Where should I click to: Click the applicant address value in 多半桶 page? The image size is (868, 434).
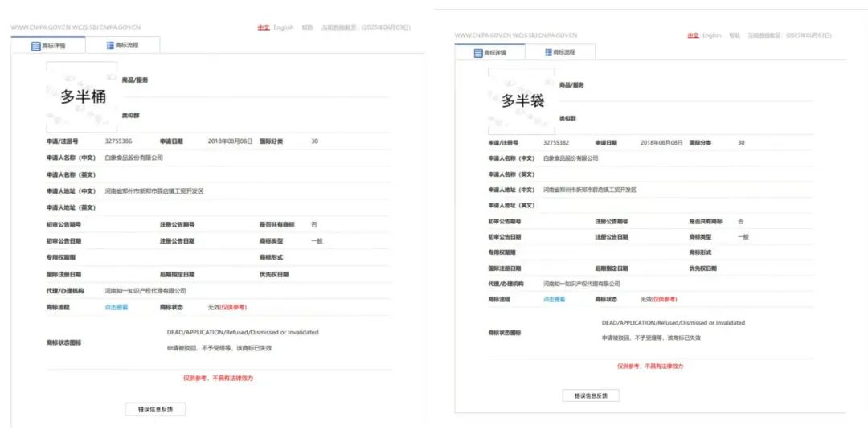pyautogui.click(x=154, y=191)
